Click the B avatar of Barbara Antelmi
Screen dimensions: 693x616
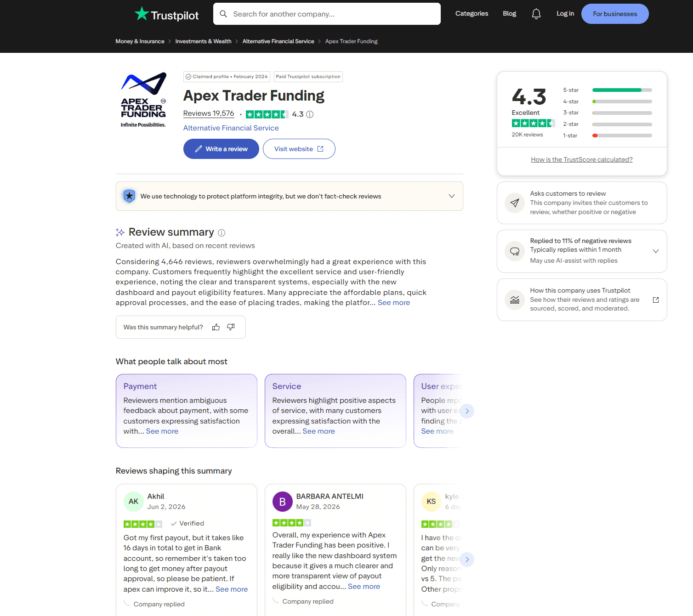click(x=283, y=502)
